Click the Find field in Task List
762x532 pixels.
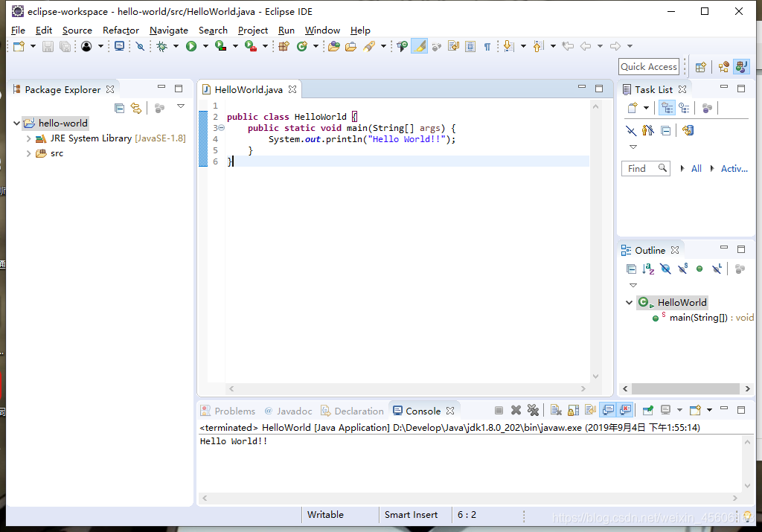[645, 169]
